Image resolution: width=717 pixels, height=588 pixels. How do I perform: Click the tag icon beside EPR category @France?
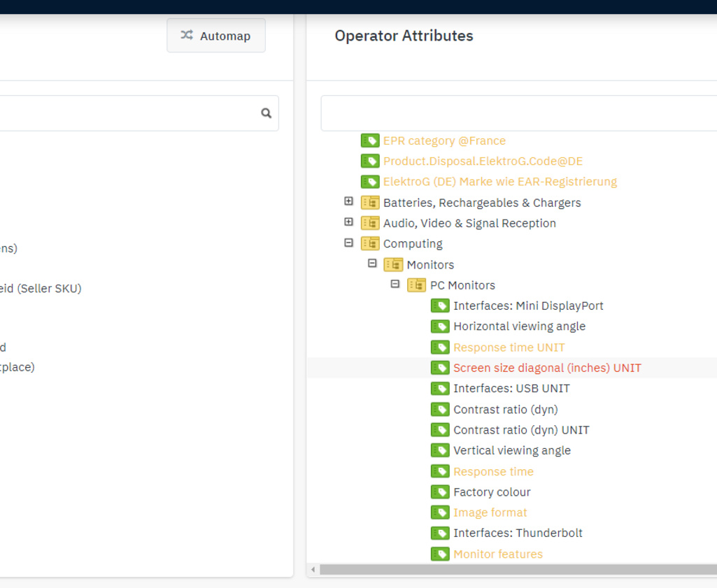tap(370, 141)
